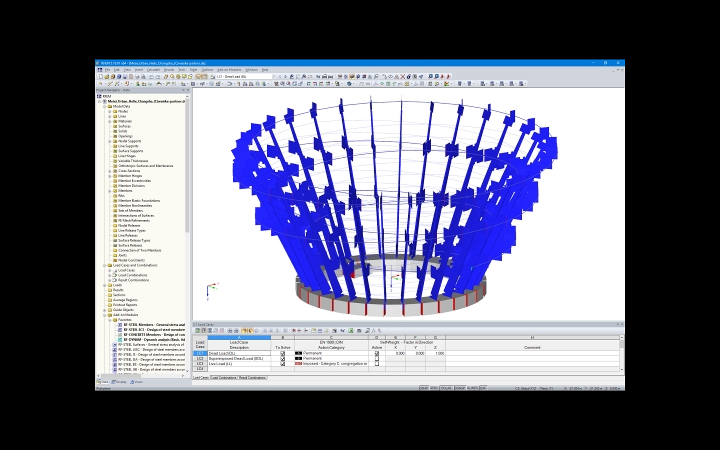The width and height of the screenshot is (720, 450).
Task: Toggle GLINES in the status bar
Action: pos(472,388)
